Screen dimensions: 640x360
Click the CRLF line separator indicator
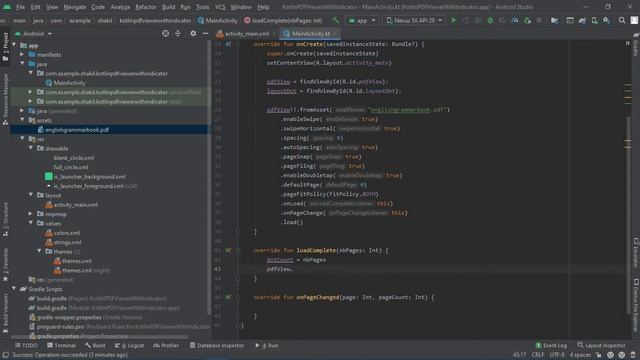538,355
